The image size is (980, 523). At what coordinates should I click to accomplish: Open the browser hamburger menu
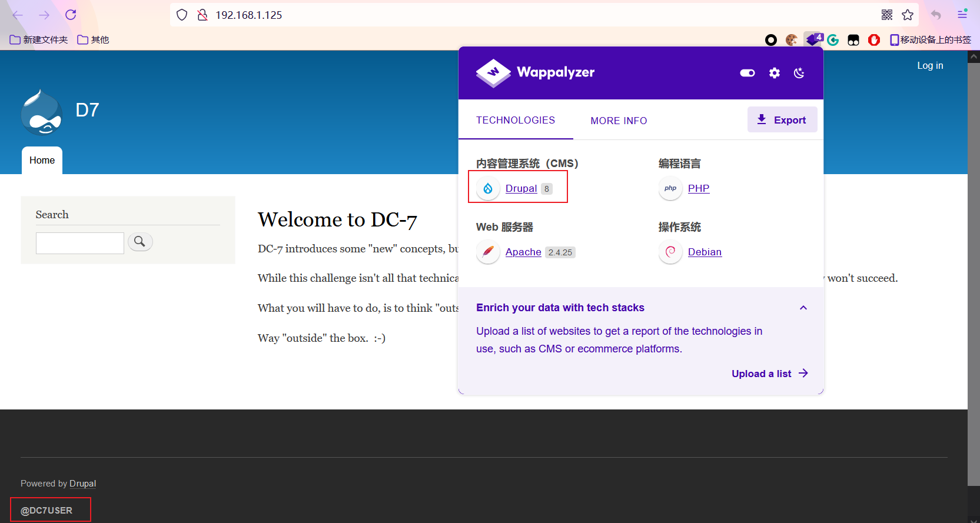pyautogui.click(x=962, y=15)
